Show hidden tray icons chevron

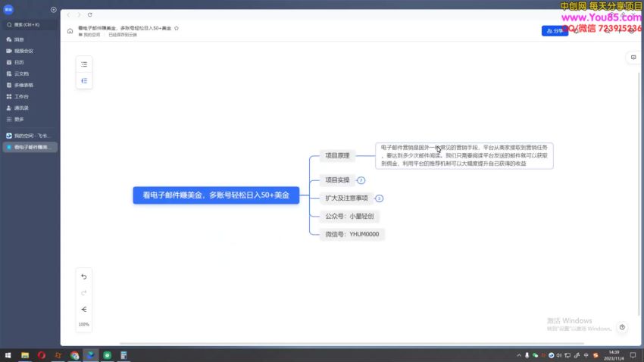point(519,355)
